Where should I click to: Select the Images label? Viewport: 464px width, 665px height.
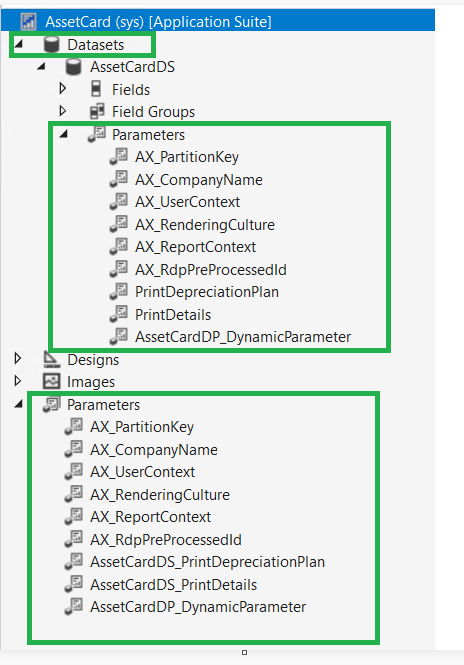[x=91, y=382]
